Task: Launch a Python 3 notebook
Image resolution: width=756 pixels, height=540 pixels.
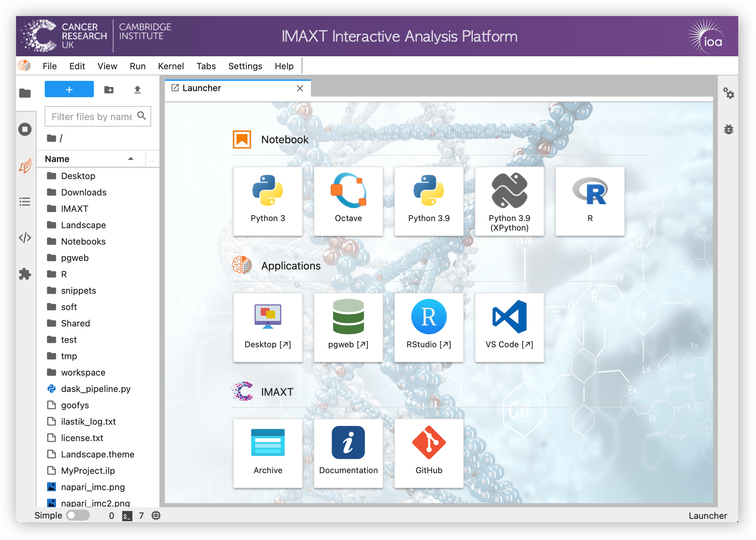Action: [268, 201]
